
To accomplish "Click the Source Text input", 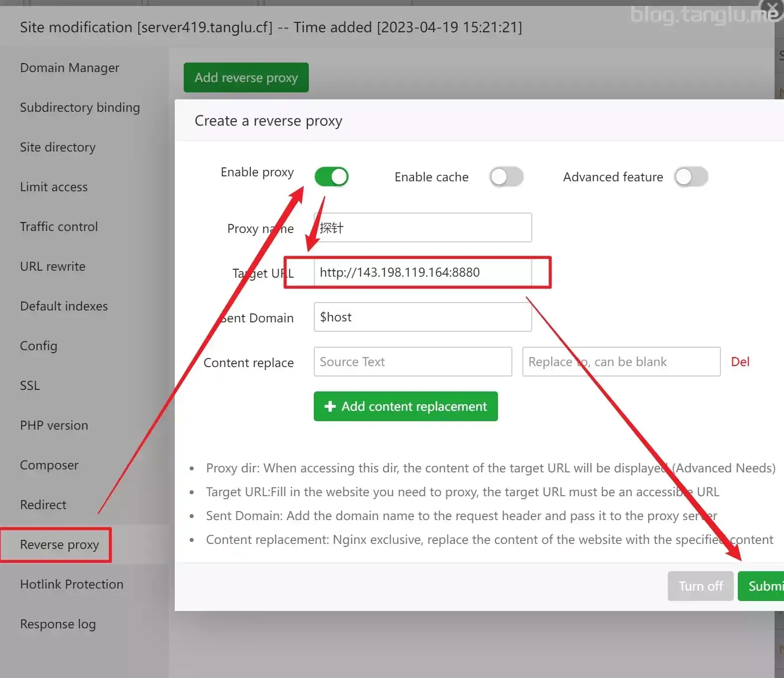I will coord(413,362).
